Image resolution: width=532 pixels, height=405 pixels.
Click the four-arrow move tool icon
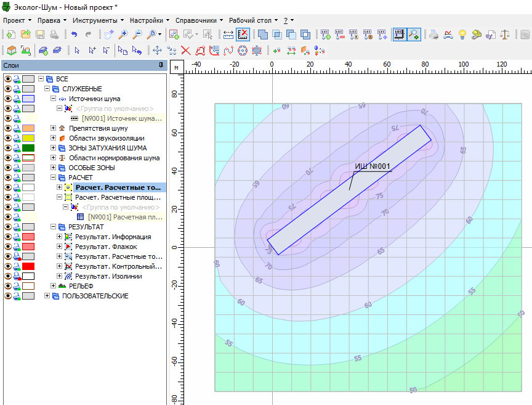tap(156, 51)
